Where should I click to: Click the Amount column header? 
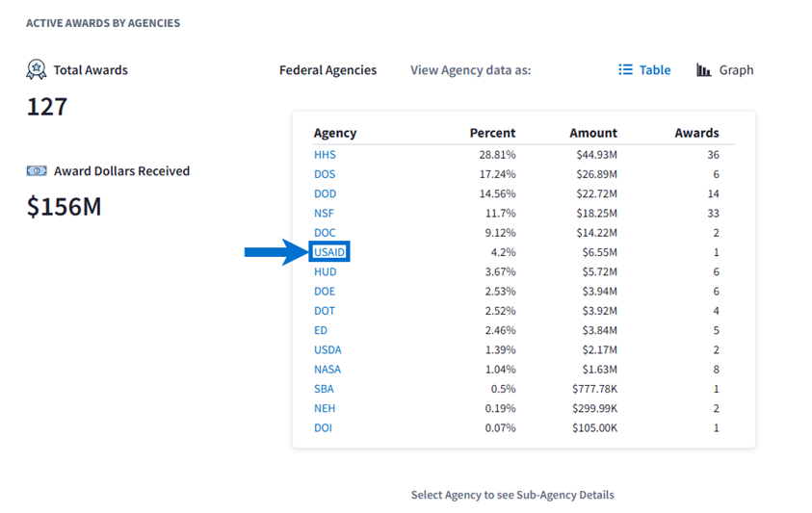(x=593, y=133)
